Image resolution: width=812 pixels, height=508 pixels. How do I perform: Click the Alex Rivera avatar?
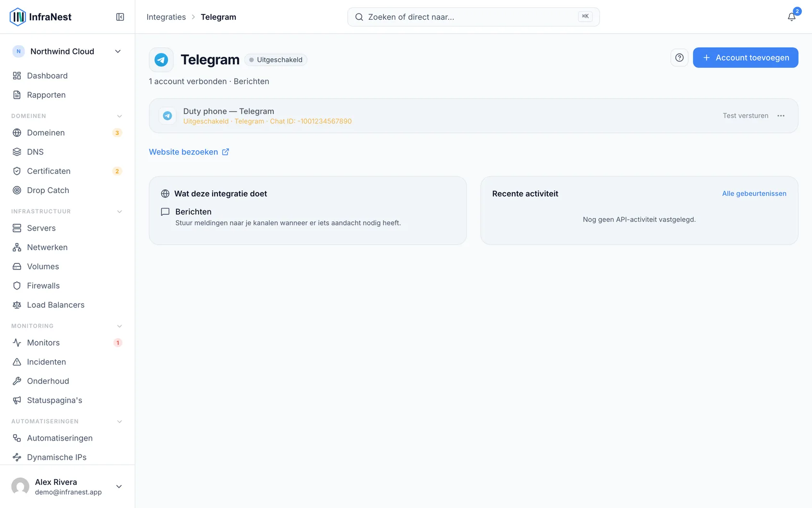pyautogui.click(x=20, y=486)
